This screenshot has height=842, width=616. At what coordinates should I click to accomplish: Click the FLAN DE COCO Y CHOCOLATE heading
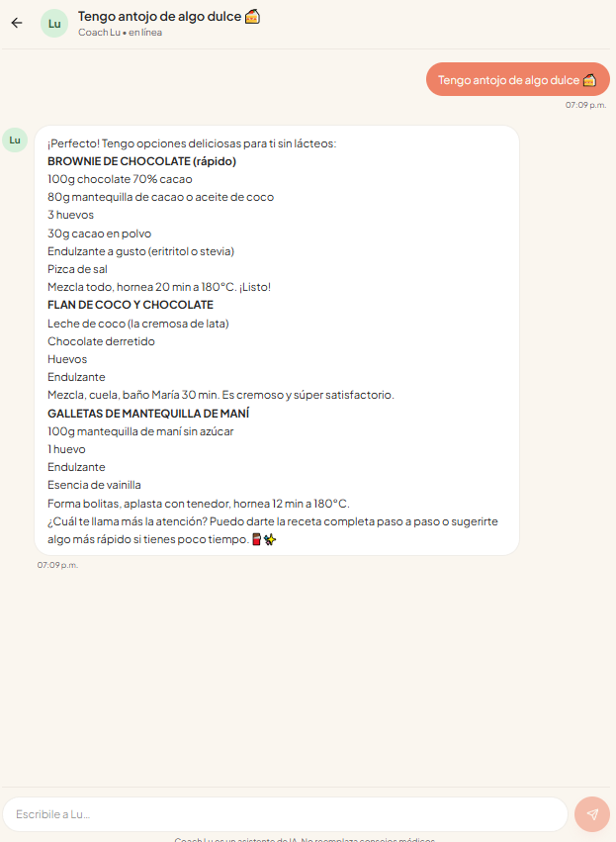click(x=131, y=305)
